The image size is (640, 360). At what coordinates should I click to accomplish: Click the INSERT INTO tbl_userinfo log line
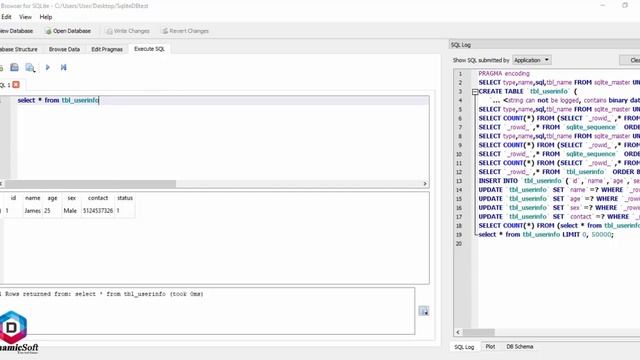(559, 181)
